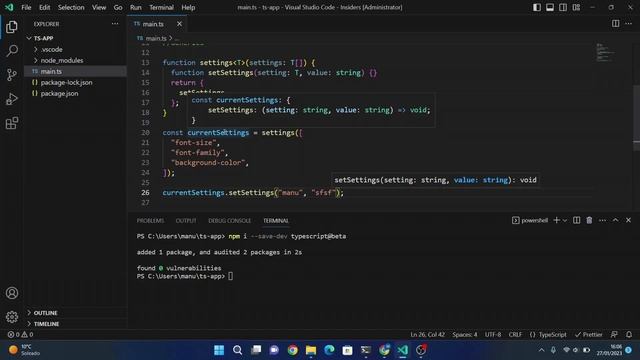Open the Extensions view
This screenshot has width=640, height=360.
click(x=12, y=123)
